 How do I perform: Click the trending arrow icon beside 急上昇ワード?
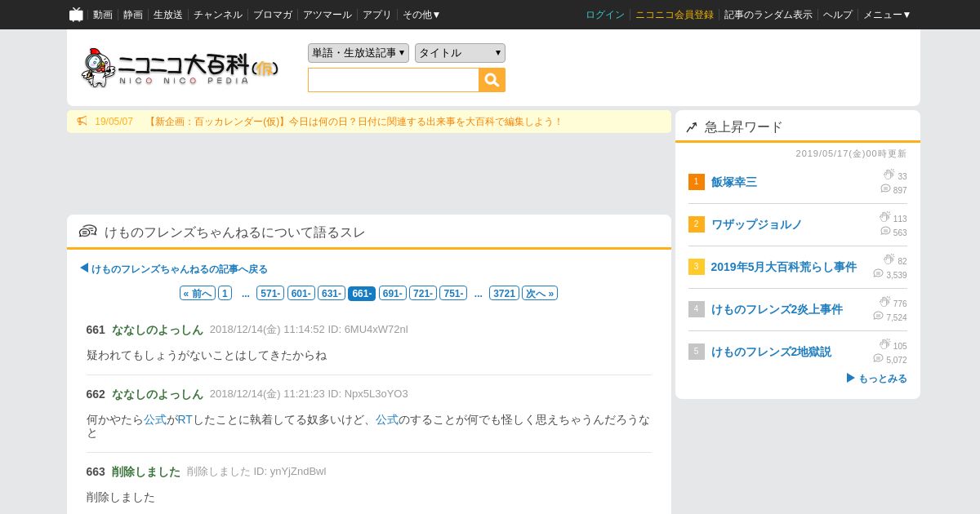click(692, 127)
